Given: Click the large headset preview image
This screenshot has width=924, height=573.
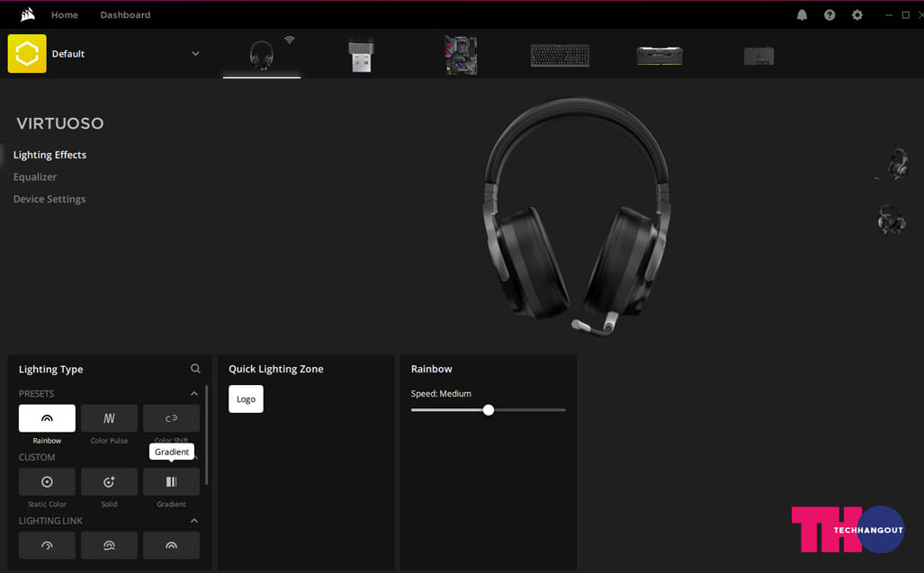Looking at the screenshot, I should (577, 217).
